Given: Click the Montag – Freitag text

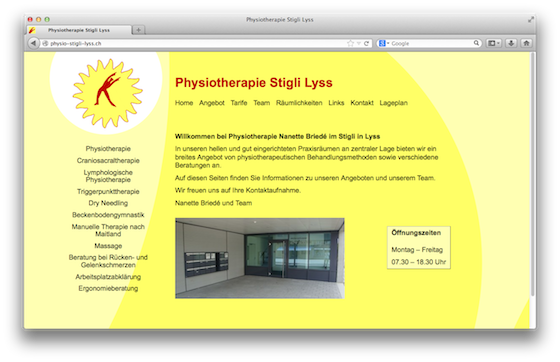Looking at the screenshot, I should (417, 250).
